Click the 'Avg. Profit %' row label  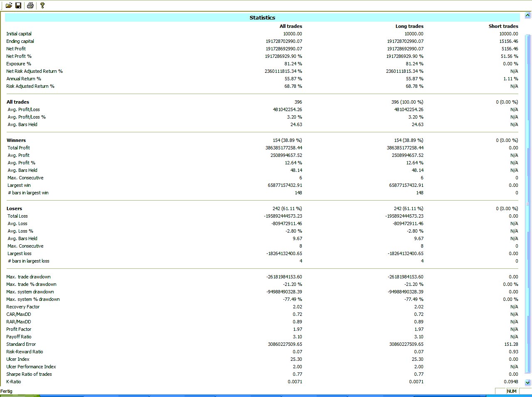pos(21,163)
